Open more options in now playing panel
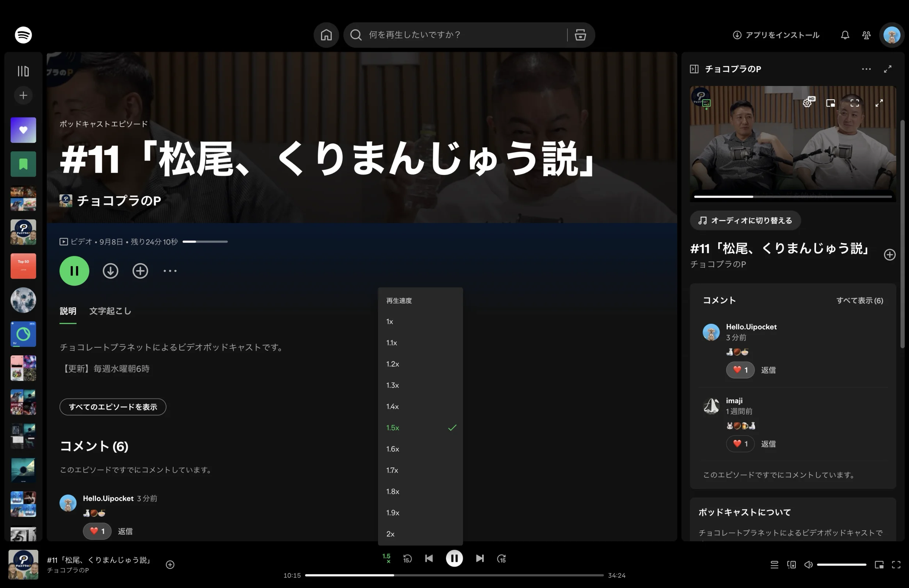This screenshot has height=588, width=909. click(x=866, y=69)
